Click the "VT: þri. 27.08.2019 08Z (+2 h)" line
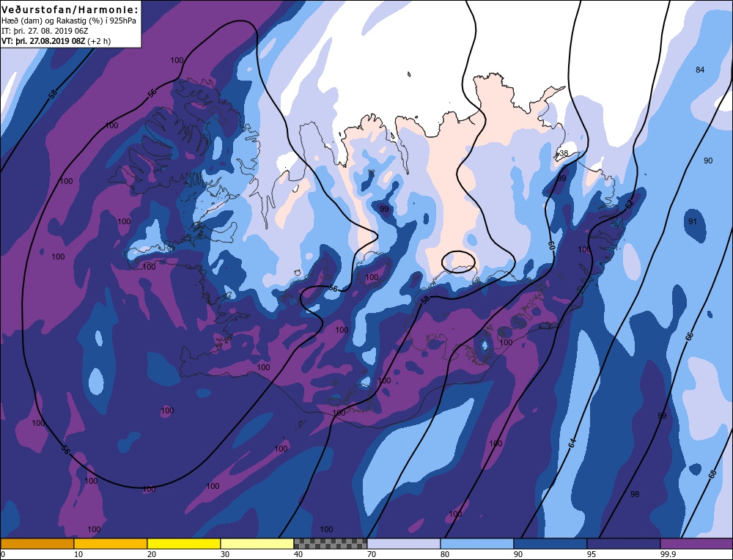The width and height of the screenshot is (733, 560). [56, 41]
